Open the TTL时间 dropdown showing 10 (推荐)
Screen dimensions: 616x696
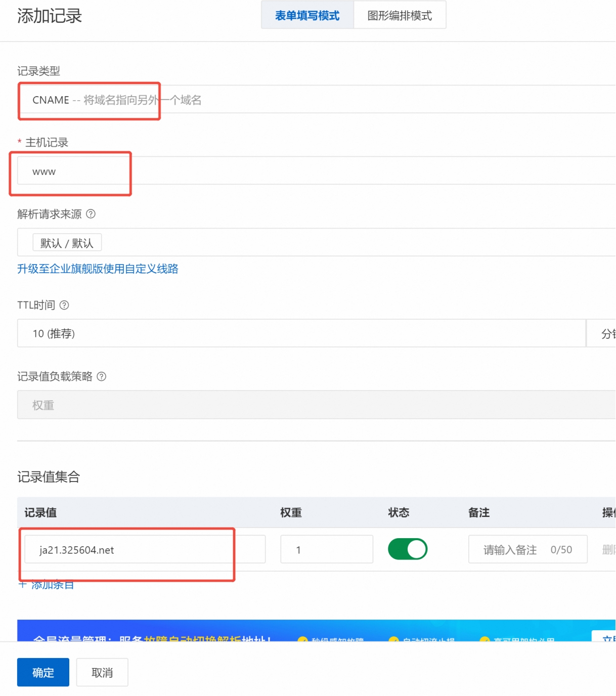click(x=301, y=333)
